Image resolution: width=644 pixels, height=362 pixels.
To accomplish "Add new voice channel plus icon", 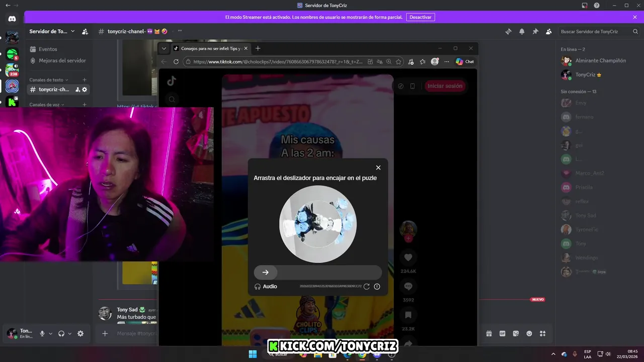I will [85, 105].
